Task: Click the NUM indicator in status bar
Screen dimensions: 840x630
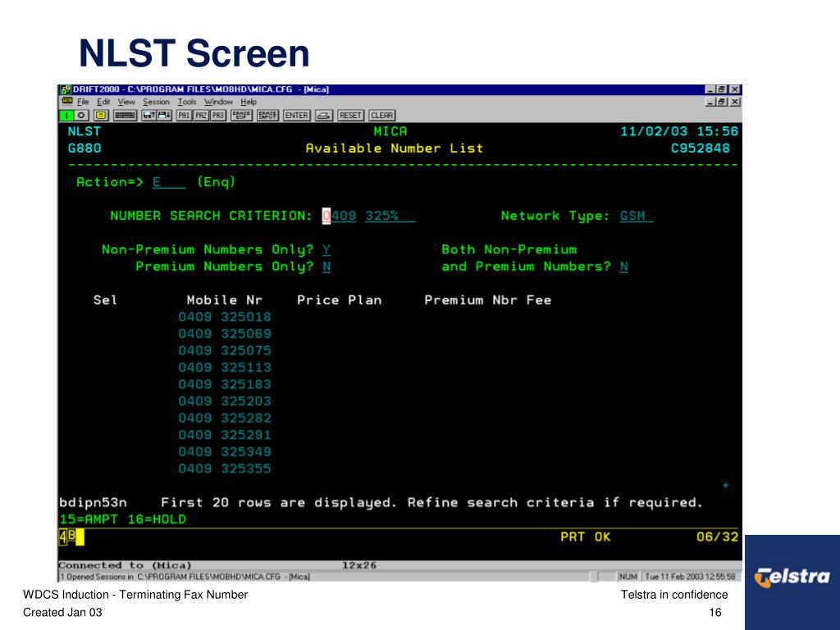Action: pos(628,577)
